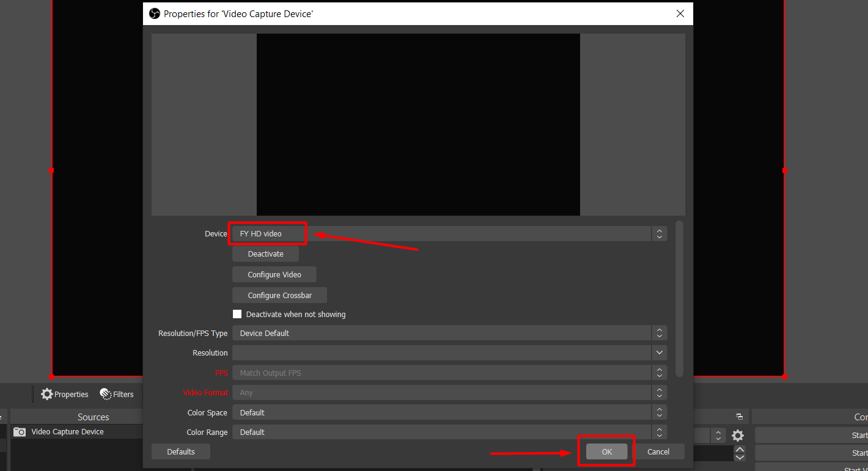Click the properties dialog vertical scrollbar
Image resolution: width=868 pixels, height=471 pixels.
(679, 299)
